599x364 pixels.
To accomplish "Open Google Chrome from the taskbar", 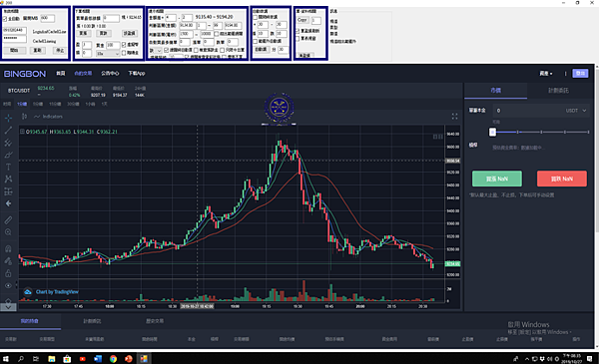I will tap(113, 359).
